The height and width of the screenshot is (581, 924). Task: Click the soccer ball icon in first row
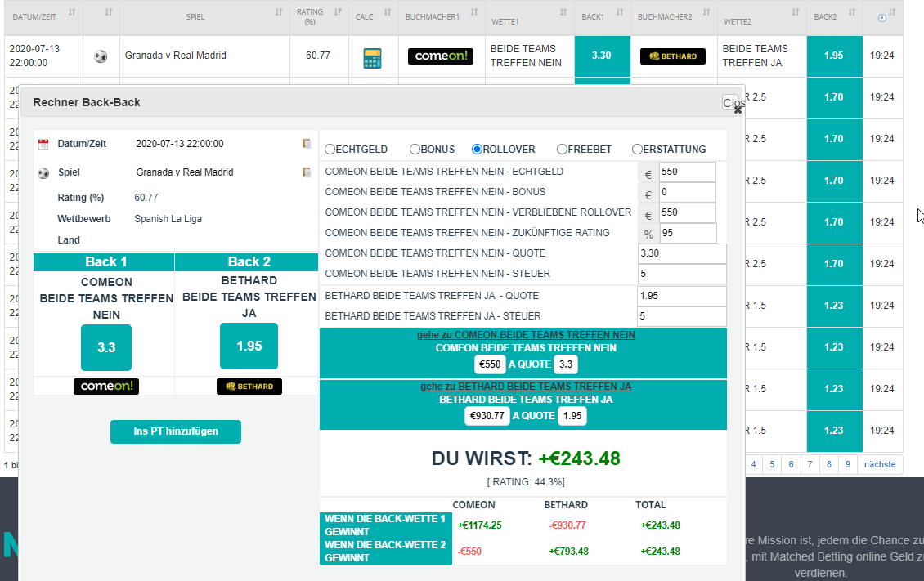coord(101,56)
